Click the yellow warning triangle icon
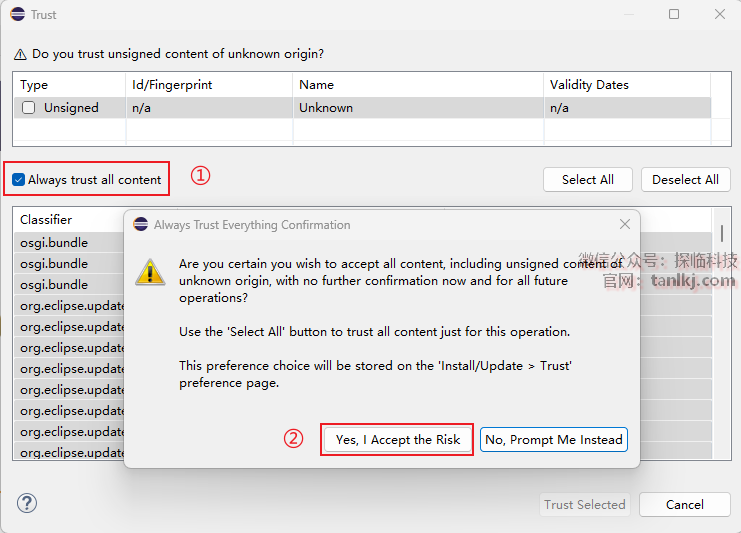Viewport: 741px width, 533px height. click(150, 271)
